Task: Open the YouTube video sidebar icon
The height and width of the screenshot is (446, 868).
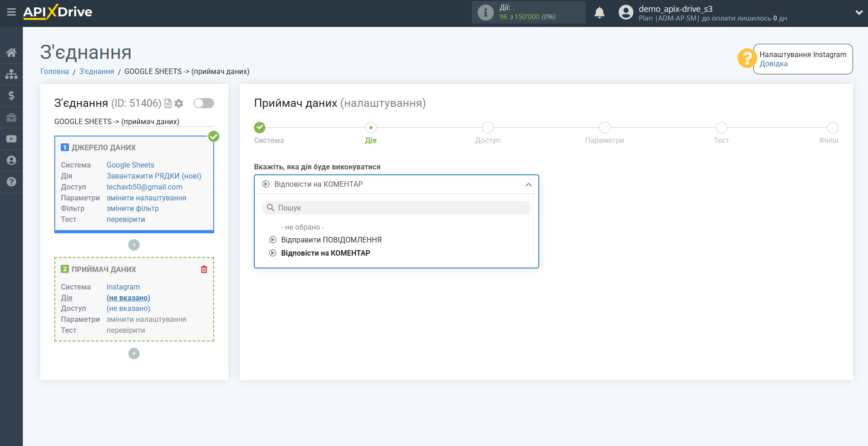Action: click(x=11, y=139)
